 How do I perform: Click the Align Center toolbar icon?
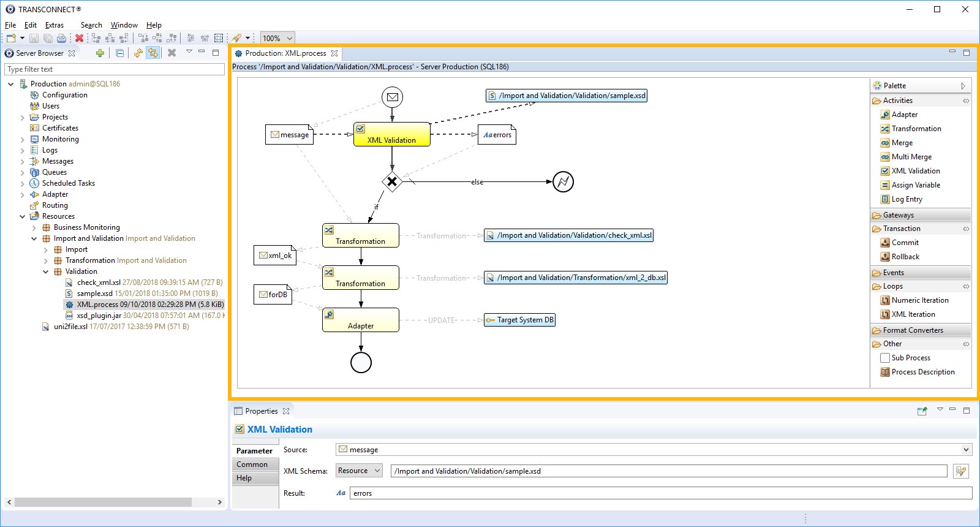[x=110, y=38]
